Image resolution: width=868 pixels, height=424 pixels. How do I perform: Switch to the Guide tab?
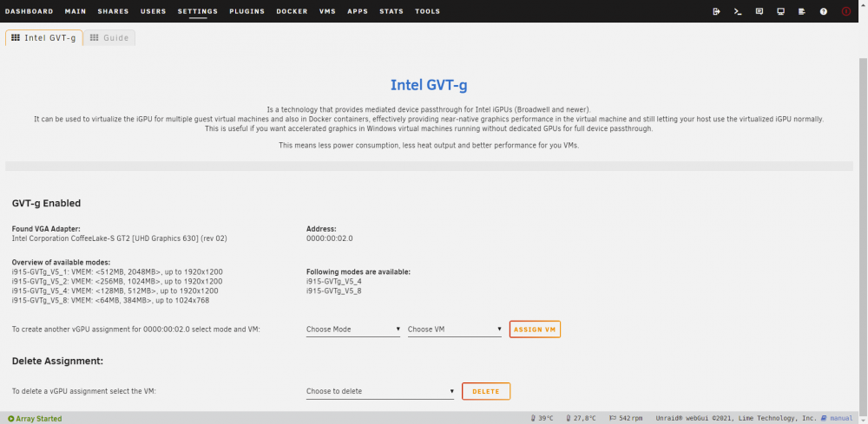point(109,38)
